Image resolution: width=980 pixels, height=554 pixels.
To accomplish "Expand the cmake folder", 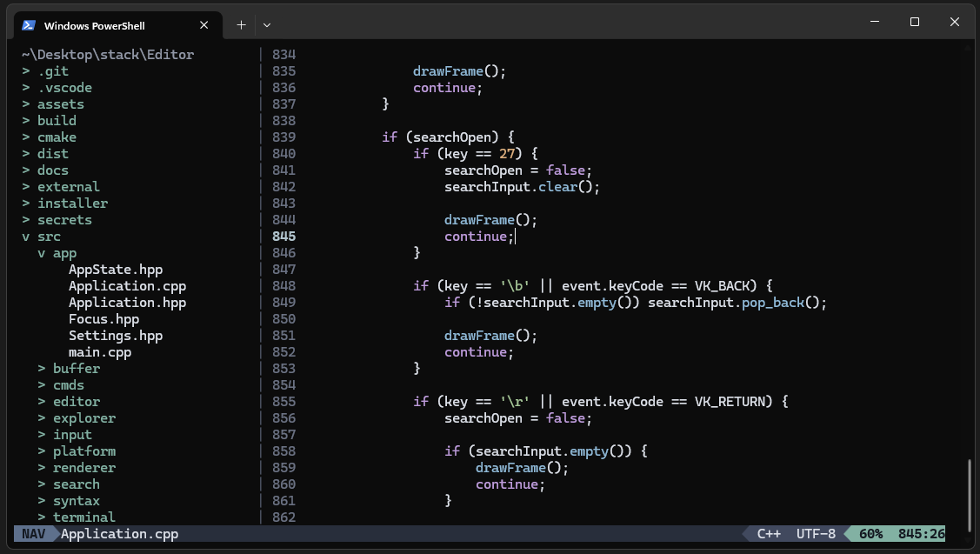I will point(49,137).
